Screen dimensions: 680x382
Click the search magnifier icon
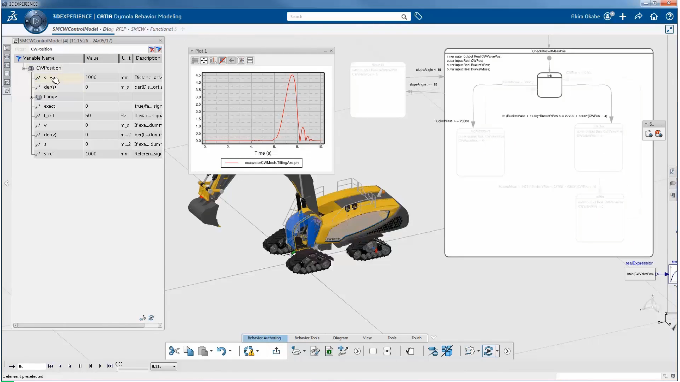pyautogui.click(x=404, y=17)
